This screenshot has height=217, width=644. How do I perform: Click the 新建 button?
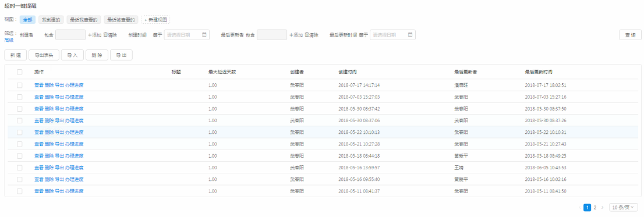(x=16, y=55)
